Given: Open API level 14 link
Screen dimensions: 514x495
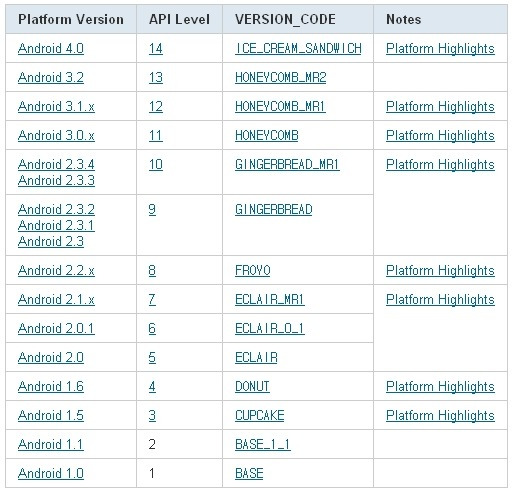Looking at the screenshot, I should click(x=156, y=49).
